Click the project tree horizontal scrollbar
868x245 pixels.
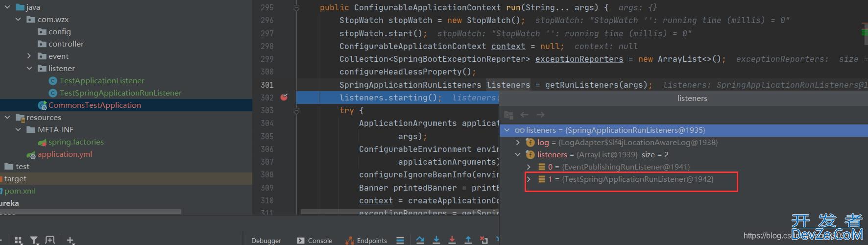point(91,212)
